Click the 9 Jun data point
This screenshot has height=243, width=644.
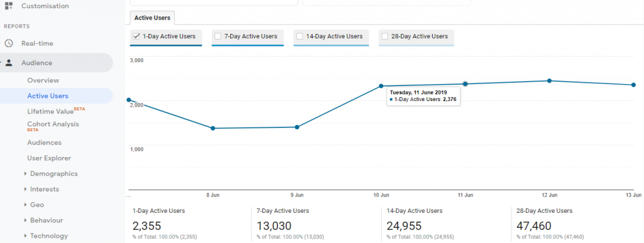click(x=297, y=127)
